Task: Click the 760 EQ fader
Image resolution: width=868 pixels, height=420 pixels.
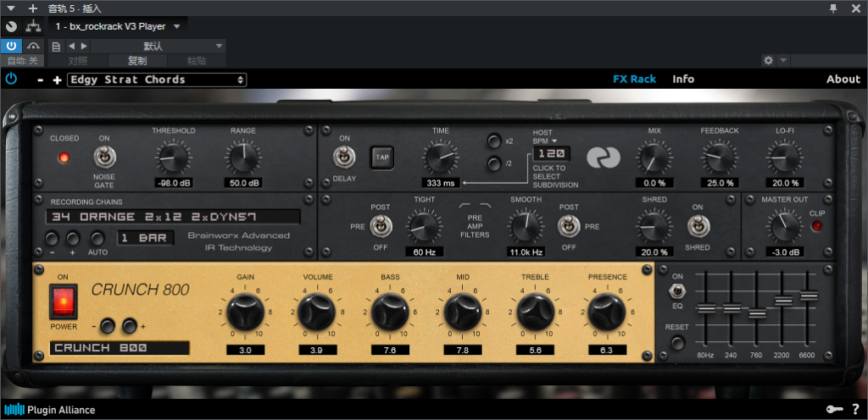Action: point(757,313)
